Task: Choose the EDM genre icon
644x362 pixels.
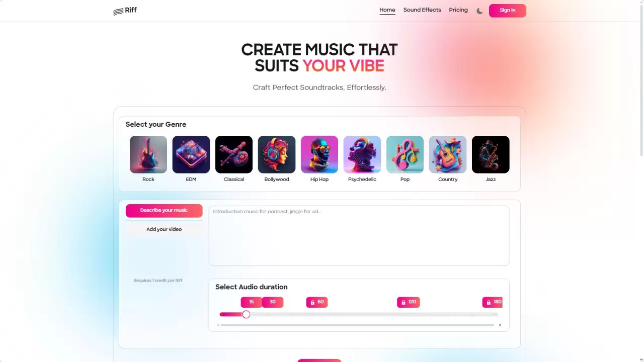Action: coord(191,154)
